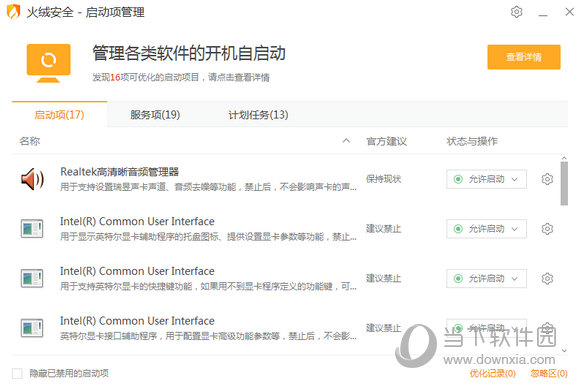Click the orange monitor startup icon
580x389 pixels.
48,63
